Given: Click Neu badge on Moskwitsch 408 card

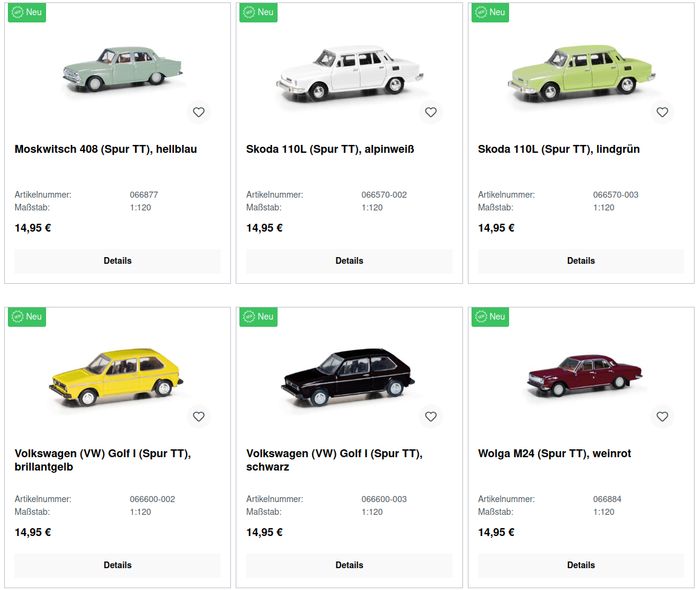Looking at the screenshot, I should pos(27,12).
